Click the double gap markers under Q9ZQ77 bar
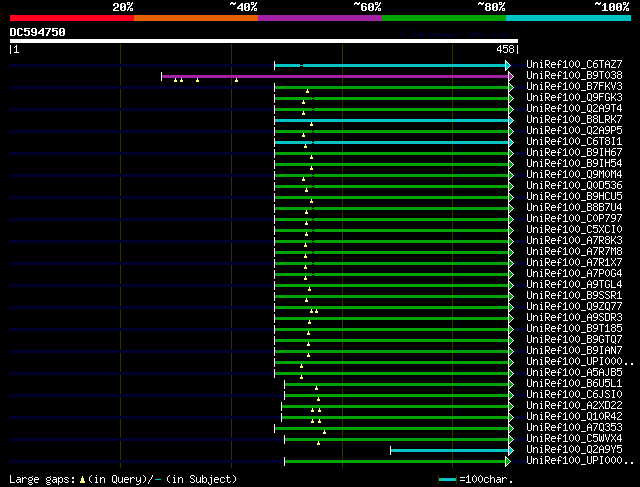Image resolution: width=640 pixels, height=487 pixels. pyautogui.click(x=314, y=311)
